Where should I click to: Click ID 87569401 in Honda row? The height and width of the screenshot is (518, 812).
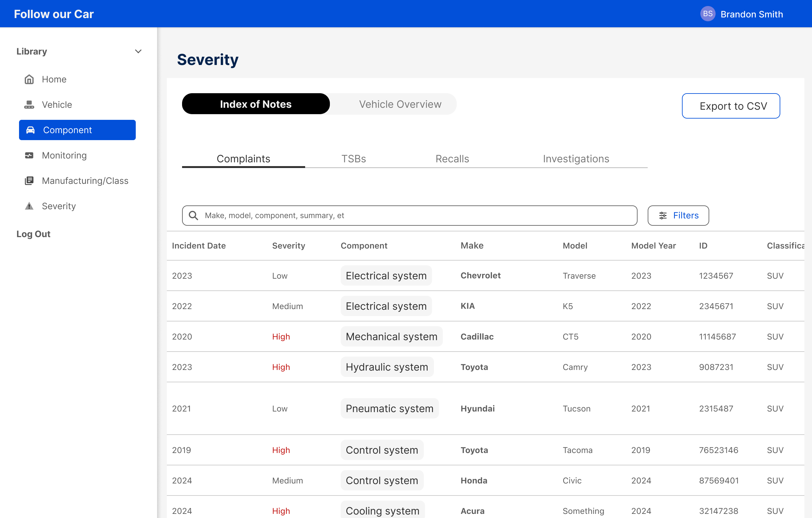coord(719,480)
